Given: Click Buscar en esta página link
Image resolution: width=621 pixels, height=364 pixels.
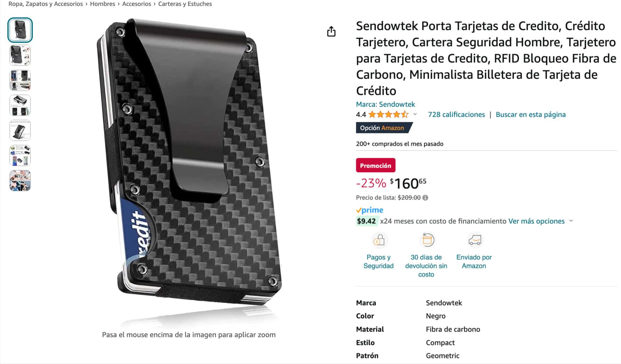Looking at the screenshot, I should [x=531, y=115].
